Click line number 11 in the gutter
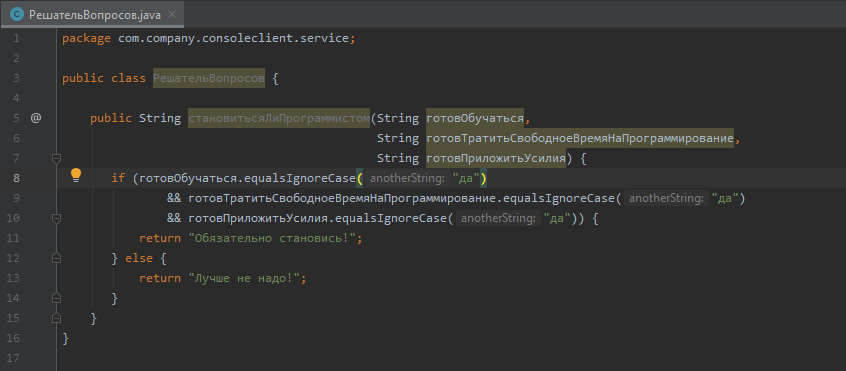 (13, 238)
